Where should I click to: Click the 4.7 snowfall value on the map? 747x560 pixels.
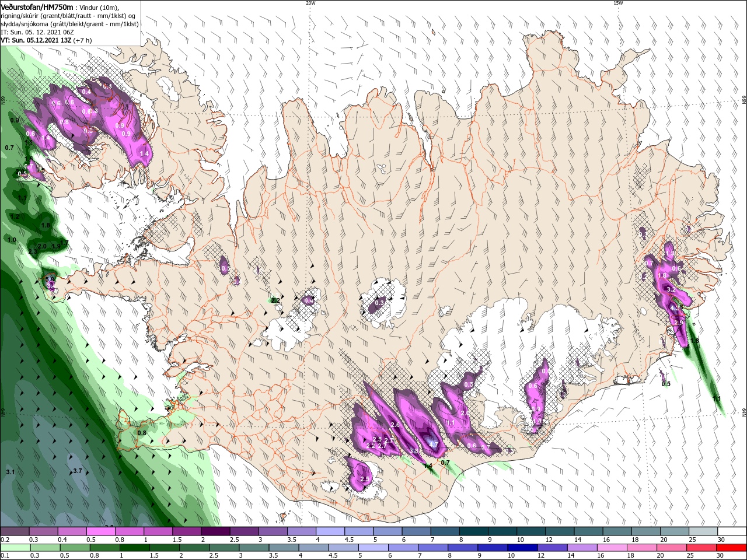tap(434, 444)
